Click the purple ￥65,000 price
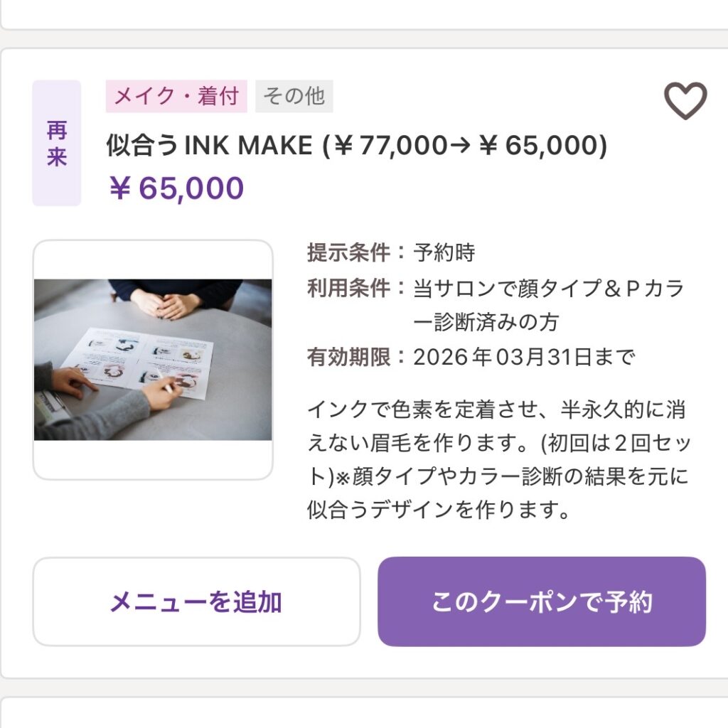 [x=176, y=188]
